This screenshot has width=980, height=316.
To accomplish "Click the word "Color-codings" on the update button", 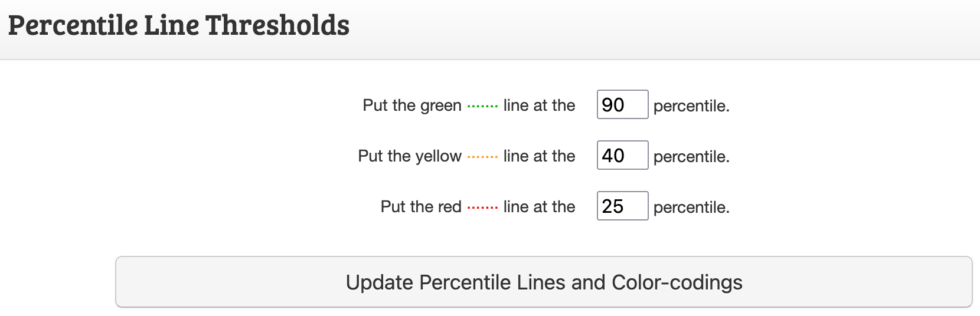I will coord(677,282).
